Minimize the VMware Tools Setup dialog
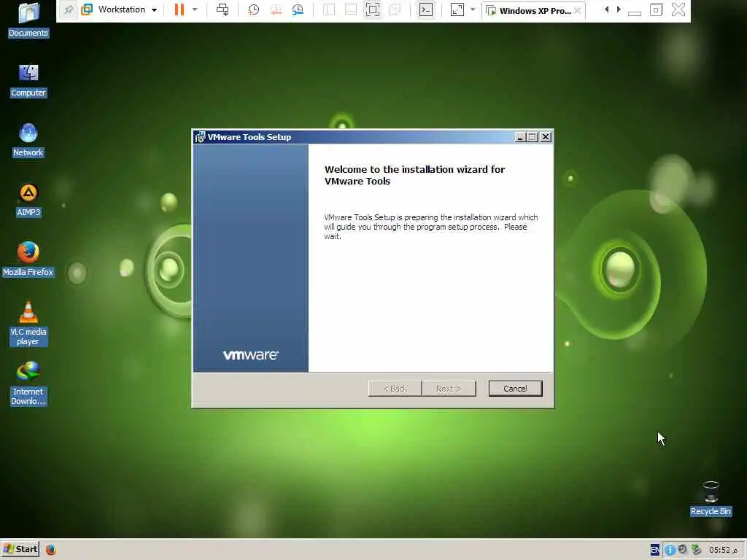 519,137
